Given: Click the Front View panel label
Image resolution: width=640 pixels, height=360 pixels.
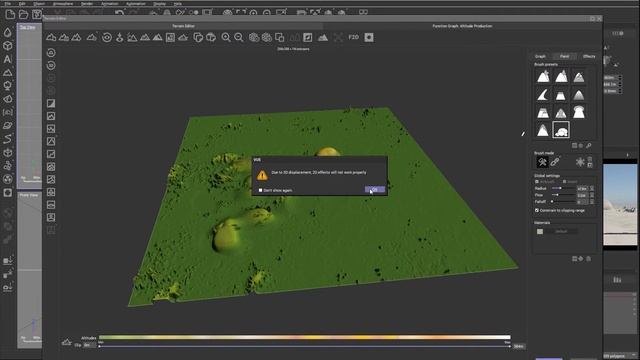Looking at the screenshot, I should 29,195.
